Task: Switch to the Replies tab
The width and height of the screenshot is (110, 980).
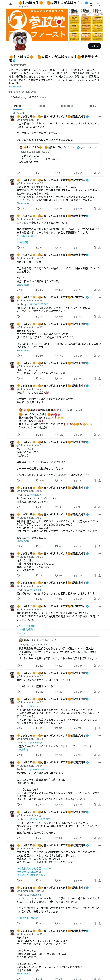Action: pos(41,106)
